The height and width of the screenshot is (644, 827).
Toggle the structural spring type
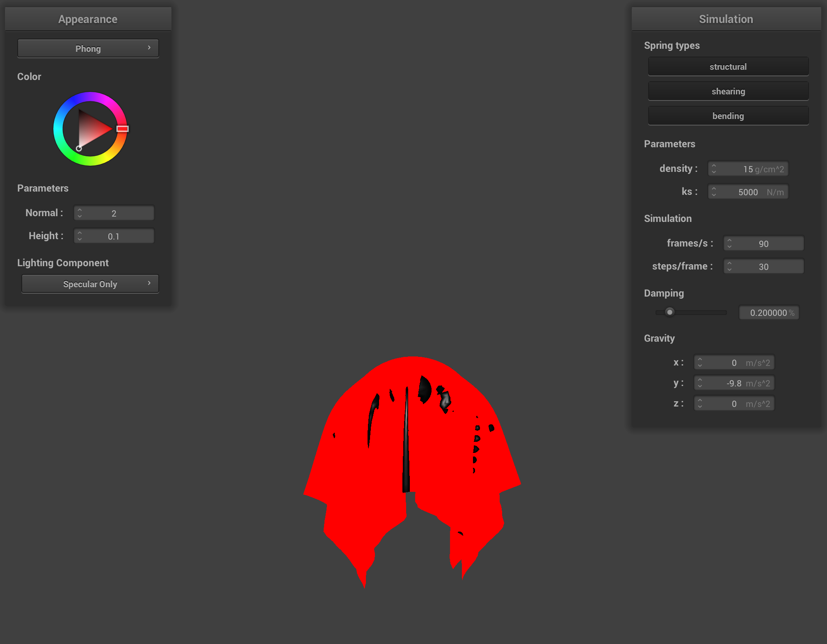tap(728, 66)
